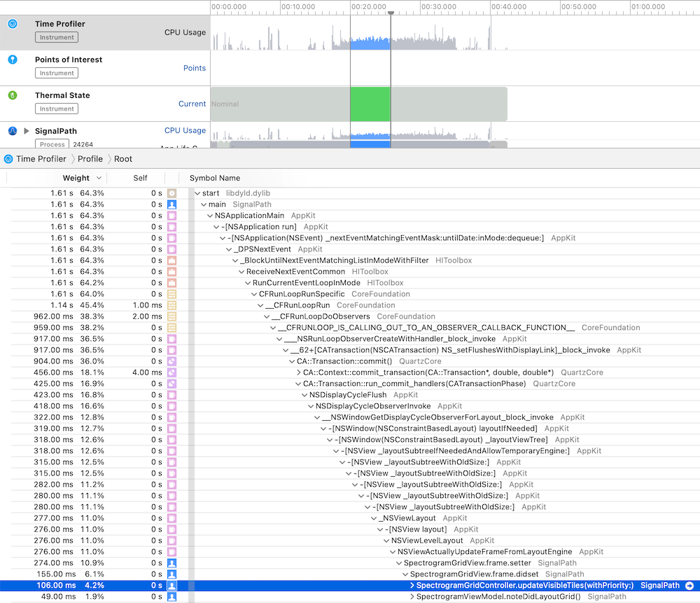
Task: Click the green Thermal State segment in the timeline
Action: pos(371,103)
